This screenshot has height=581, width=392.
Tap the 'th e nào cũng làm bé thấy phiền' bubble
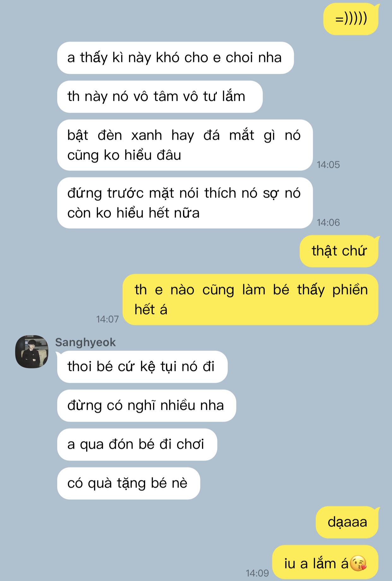tap(251, 300)
